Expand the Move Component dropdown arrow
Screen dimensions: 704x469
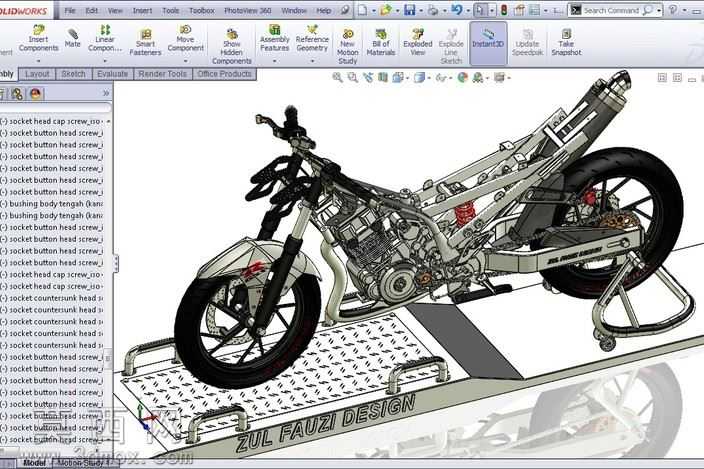pyautogui.click(x=185, y=61)
